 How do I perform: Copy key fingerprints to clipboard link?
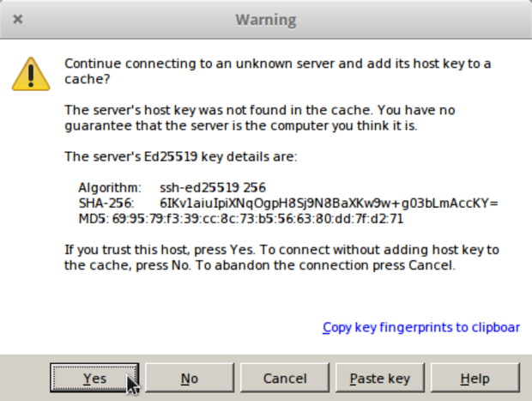pyautogui.click(x=420, y=327)
